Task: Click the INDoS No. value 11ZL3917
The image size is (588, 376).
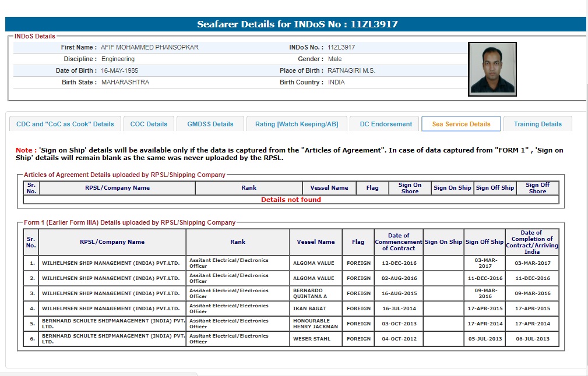Action: coord(341,47)
